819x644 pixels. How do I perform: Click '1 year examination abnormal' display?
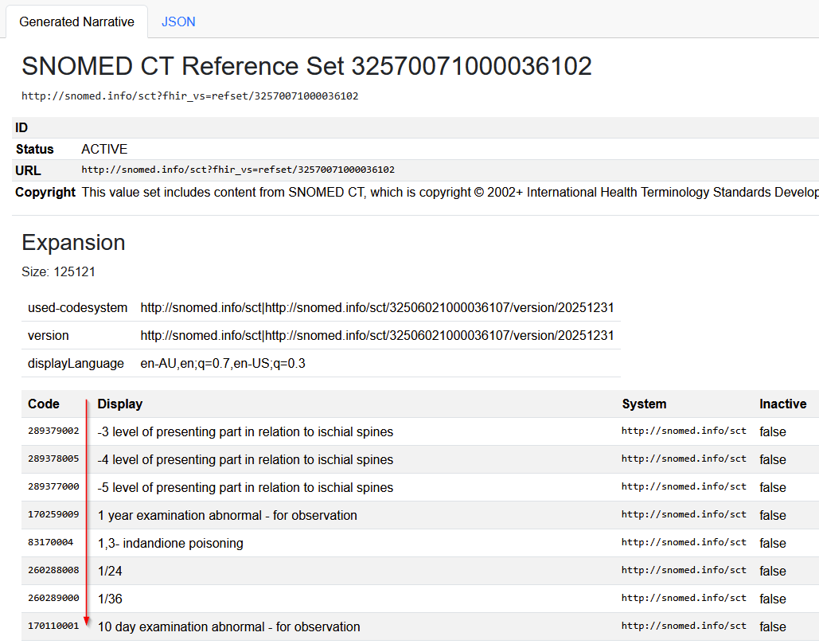click(x=228, y=516)
